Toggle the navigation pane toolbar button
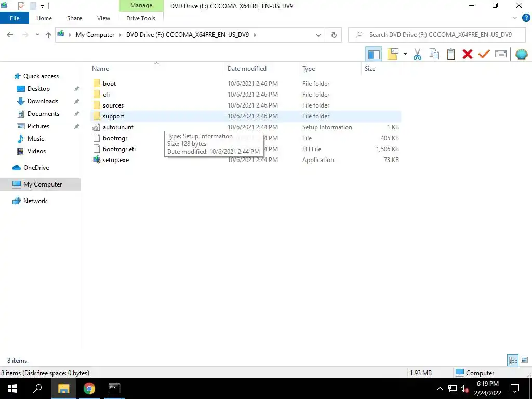532x399 pixels. click(x=374, y=54)
